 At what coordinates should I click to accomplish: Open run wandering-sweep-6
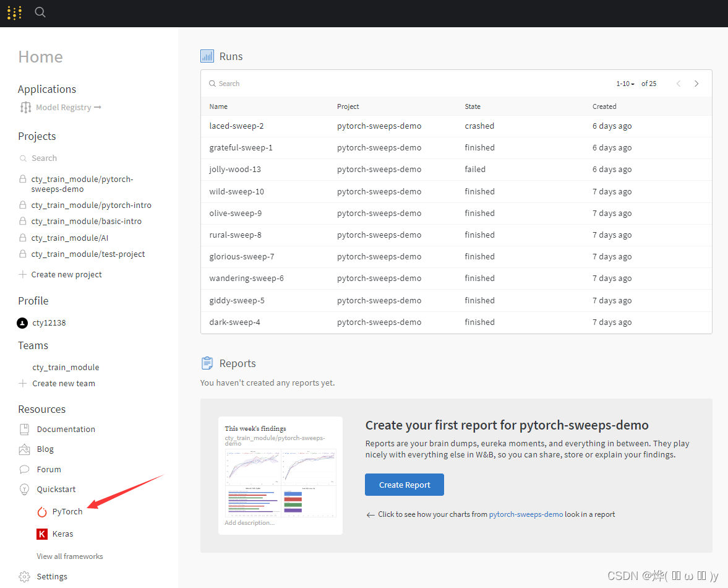tap(247, 278)
